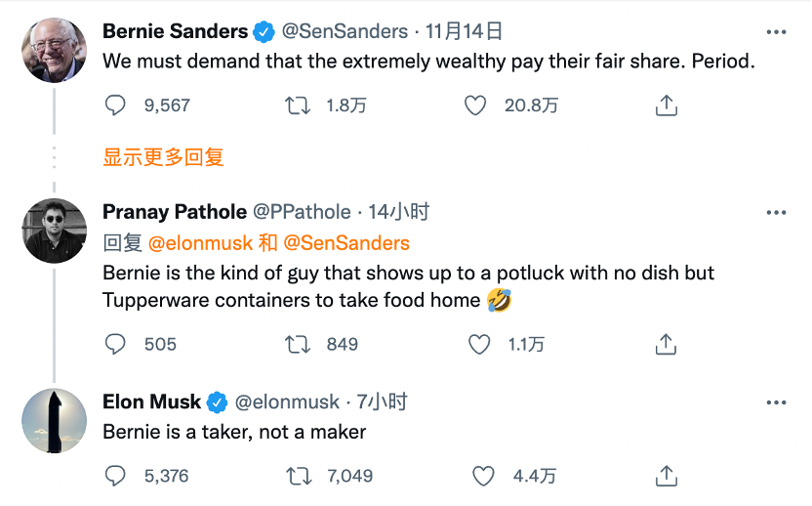Show more replies link (显示更多回复)
Viewport: 812px width, 506px height.
click(164, 156)
